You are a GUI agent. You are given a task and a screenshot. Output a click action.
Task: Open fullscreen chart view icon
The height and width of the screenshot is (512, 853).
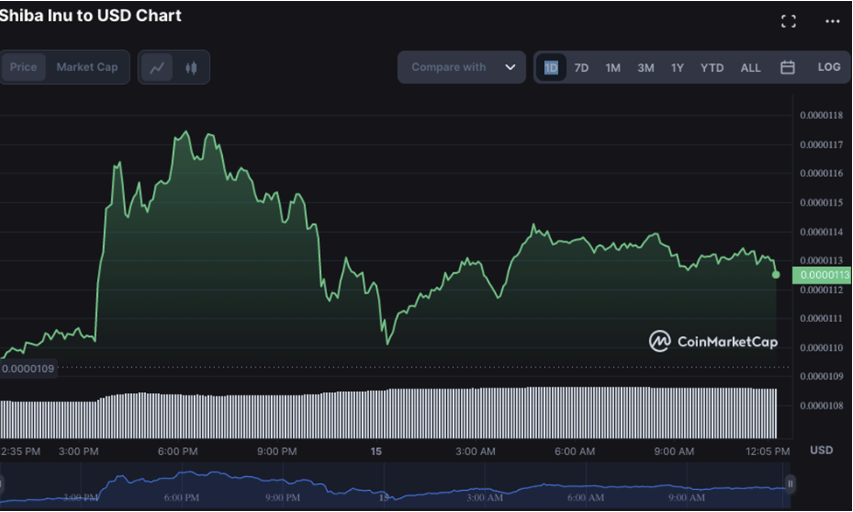click(x=788, y=21)
